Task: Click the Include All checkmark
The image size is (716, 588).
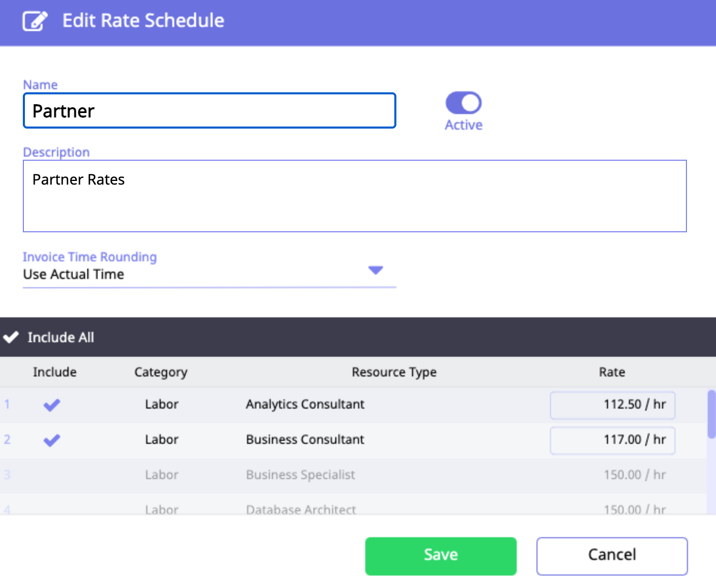Action: click(x=11, y=338)
